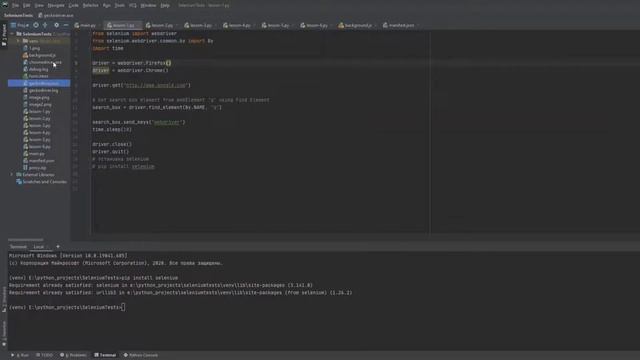
Task: Expand the venv folder arrow
Action: [18, 41]
